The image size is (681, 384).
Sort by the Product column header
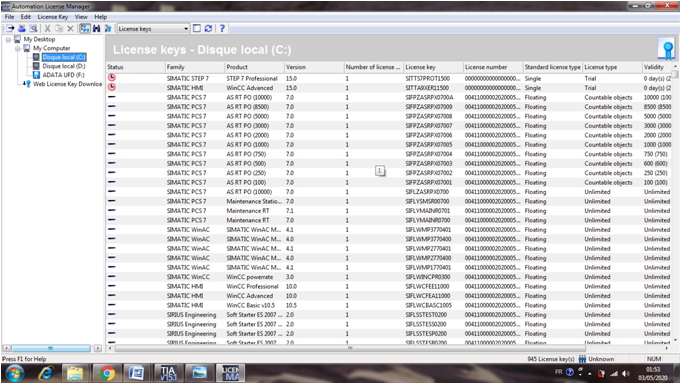(x=255, y=67)
